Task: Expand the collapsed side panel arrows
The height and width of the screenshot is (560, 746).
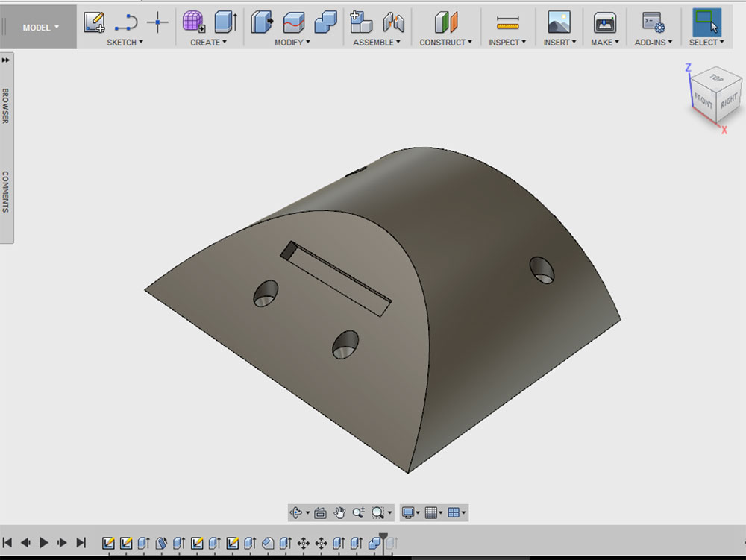Action: pyautogui.click(x=6, y=60)
